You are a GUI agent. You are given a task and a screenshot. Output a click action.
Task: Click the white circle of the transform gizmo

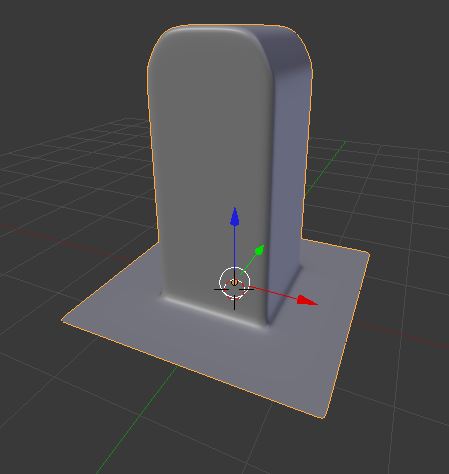tap(234, 281)
